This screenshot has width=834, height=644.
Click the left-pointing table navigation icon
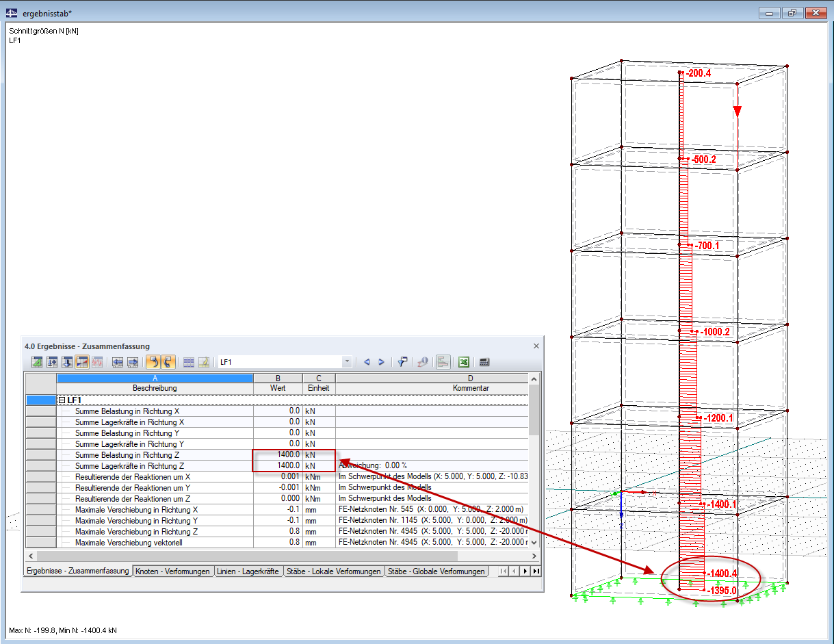(x=118, y=362)
